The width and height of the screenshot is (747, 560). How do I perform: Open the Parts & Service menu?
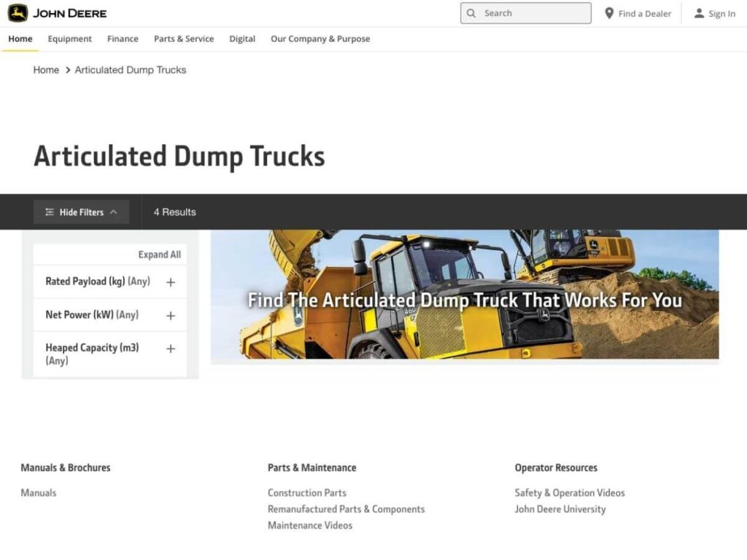tap(184, 39)
